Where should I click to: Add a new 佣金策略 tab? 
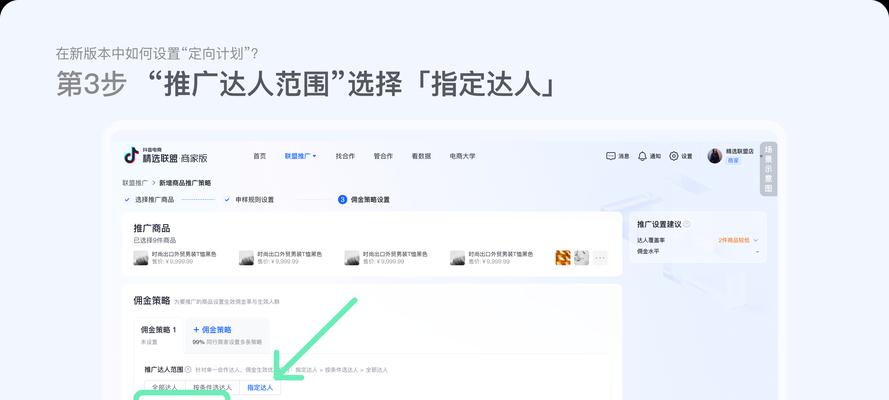click(x=227, y=335)
